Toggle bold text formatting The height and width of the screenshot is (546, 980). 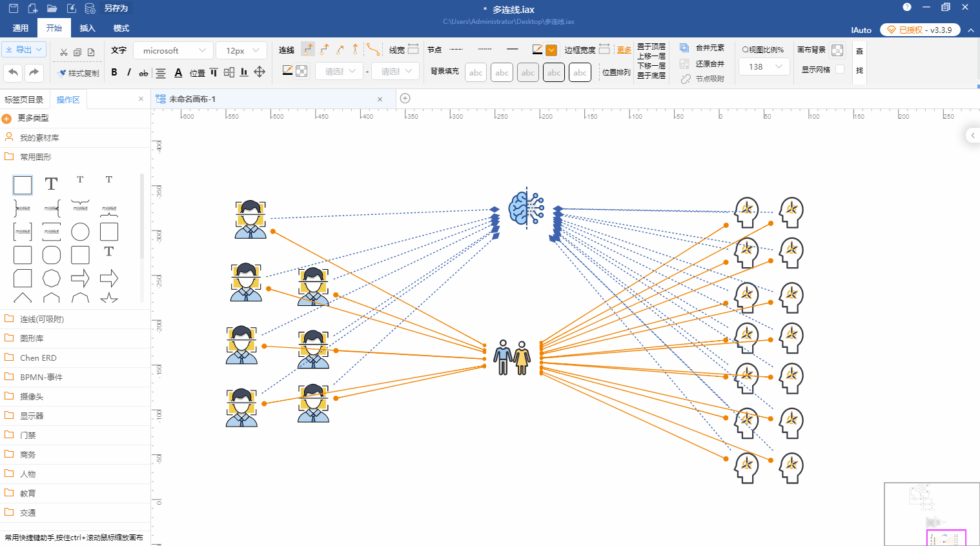(x=114, y=72)
